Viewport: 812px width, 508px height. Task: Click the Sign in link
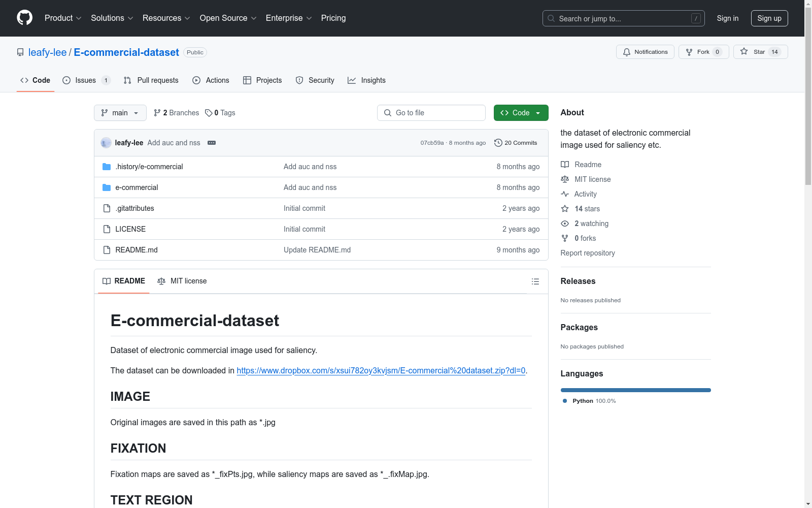[728, 18]
